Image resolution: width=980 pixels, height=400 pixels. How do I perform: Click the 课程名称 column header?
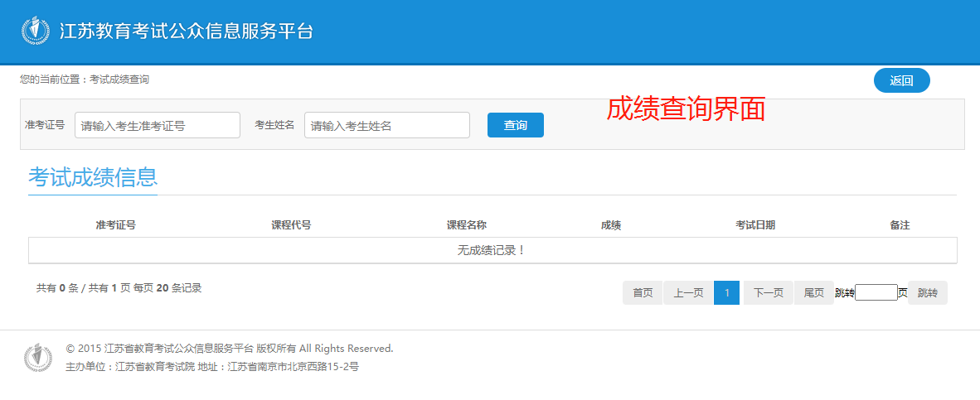pos(466,225)
